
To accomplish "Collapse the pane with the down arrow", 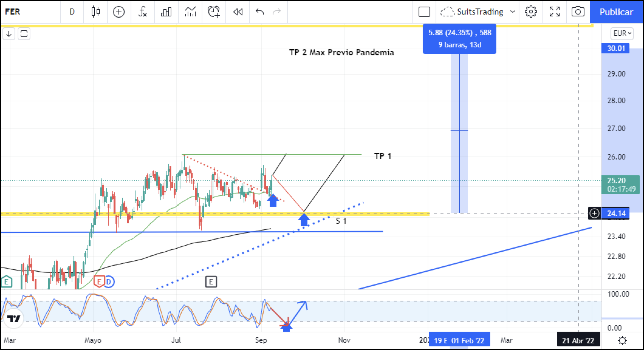I will pyautogui.click(x=9, y=34).
